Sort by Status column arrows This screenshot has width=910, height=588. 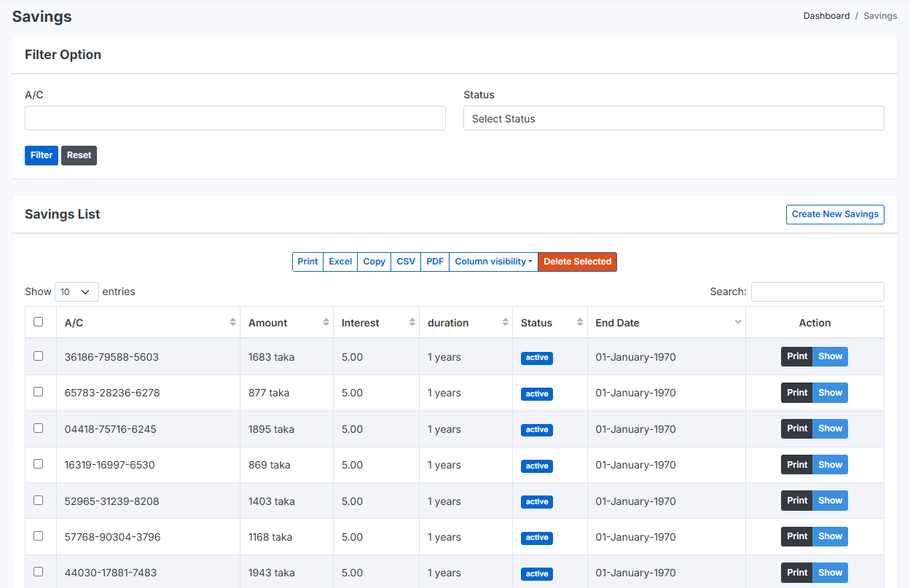click(x=580, y=322)
